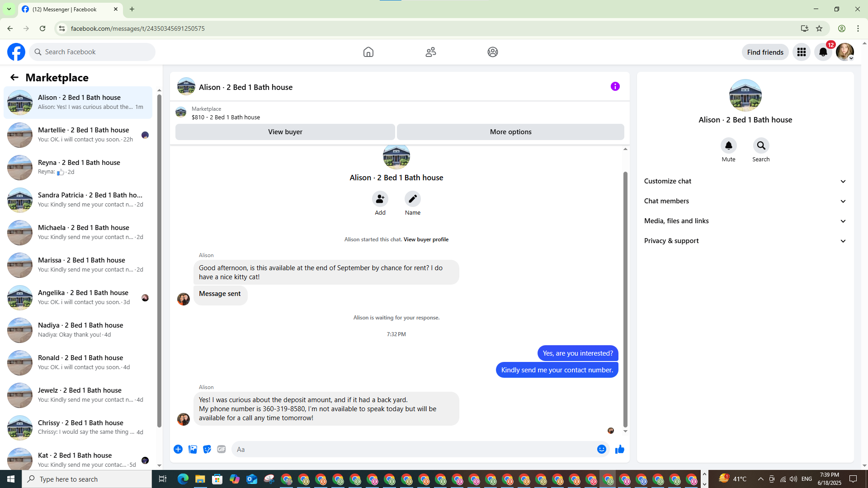This screenshot has width=868, height=488.
Task: Expand the Customize chat section
Action: pos(745,181)
